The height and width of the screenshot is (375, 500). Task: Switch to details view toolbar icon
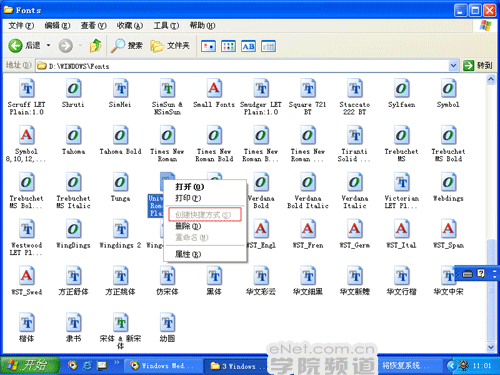point(268,46)
